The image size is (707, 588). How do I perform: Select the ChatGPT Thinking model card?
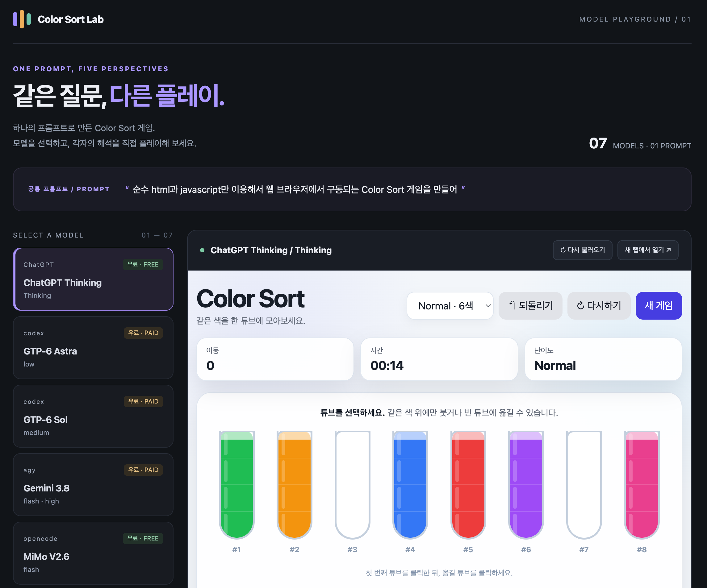(x=93, y=279)
